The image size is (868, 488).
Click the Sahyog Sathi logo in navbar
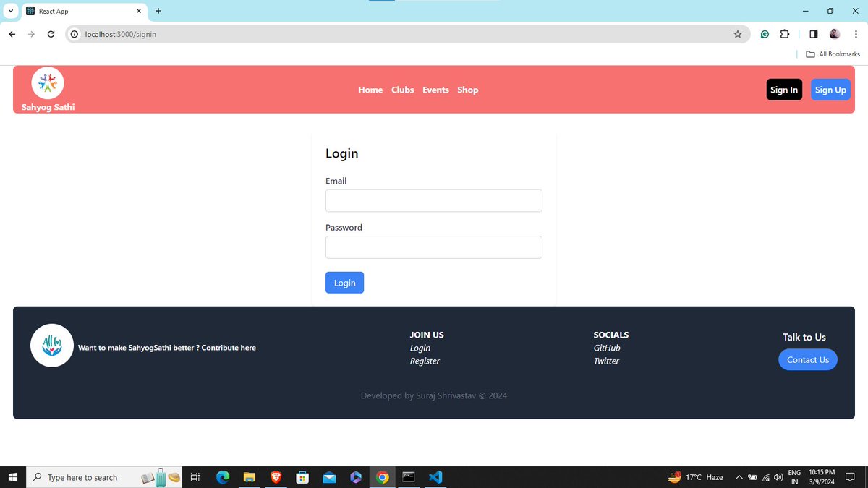coord(48,83)
